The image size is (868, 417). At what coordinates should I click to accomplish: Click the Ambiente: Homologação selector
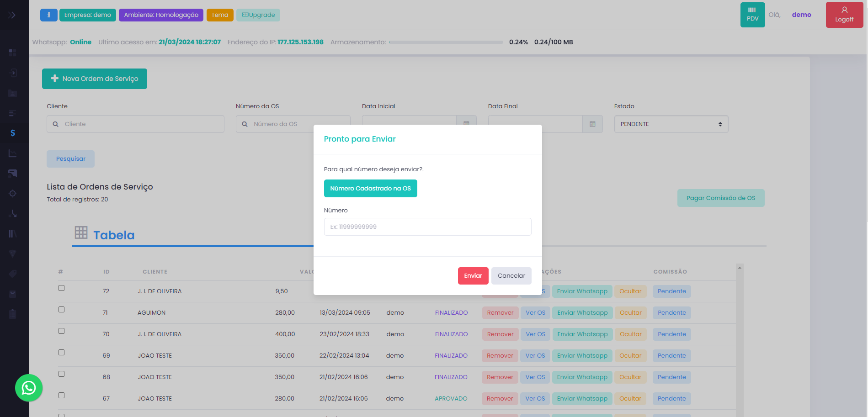point(161,15)
